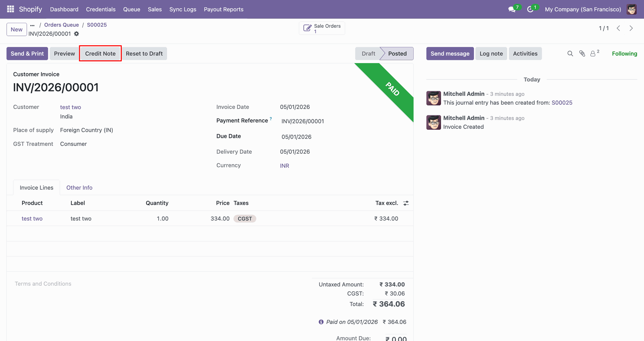Go to previous record arrow
The height and width of the screenshot is (341, 644).
click(619, 28)
